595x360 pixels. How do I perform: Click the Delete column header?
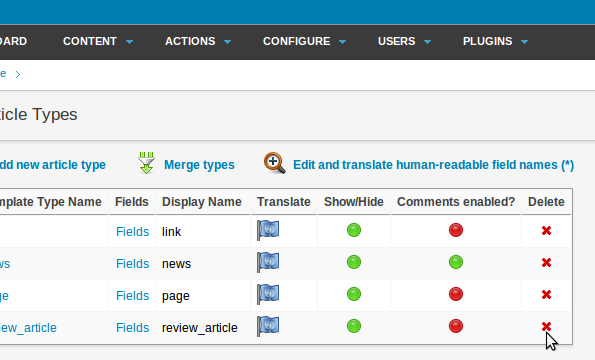pyautogui.click(x=546, y=201)
